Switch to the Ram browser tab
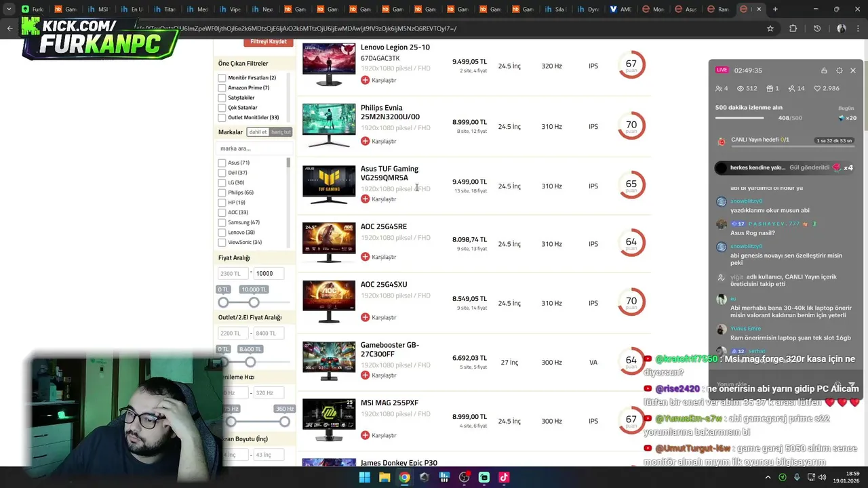 pyautogui.click(x=717, y=9)
